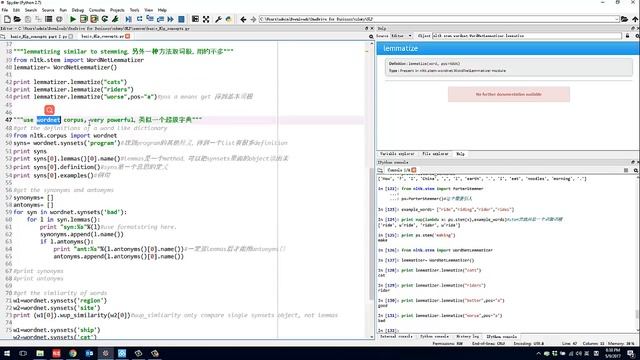Click the red search badge in editor
640x360 pixels.
click(x=49, y=110)
